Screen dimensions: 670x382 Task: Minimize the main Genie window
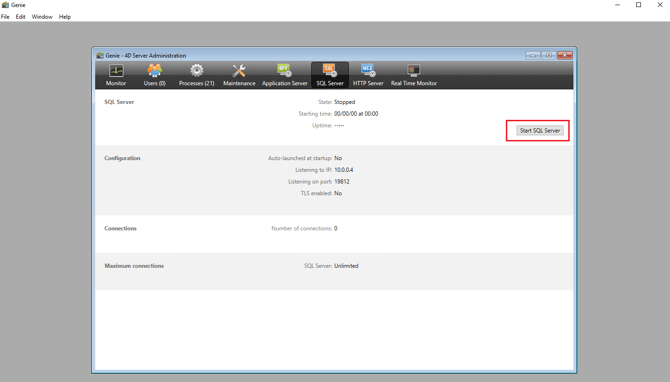pyautogui.click(x=617, y=5)
